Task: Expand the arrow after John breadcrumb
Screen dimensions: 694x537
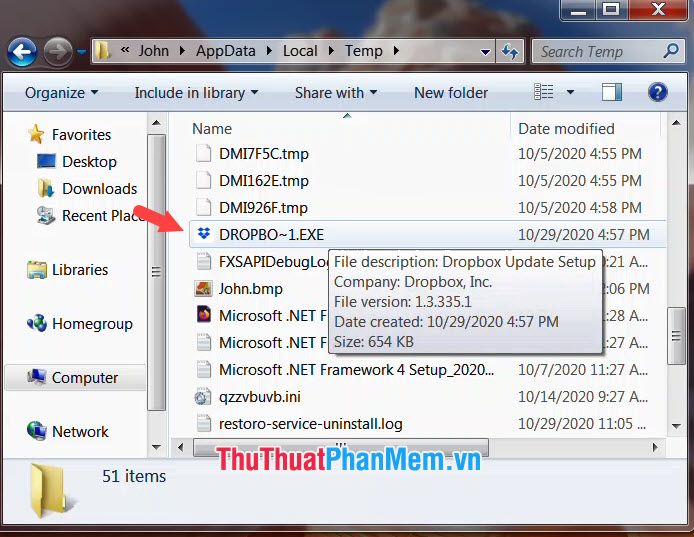Action: (x=182, y=51)
